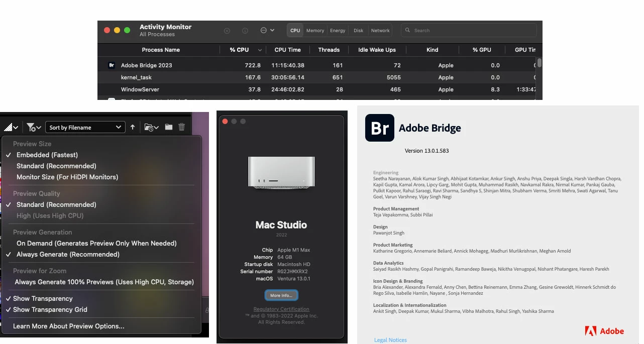Click the Apple M1 Max chip value
This screenshot has width=644, height=344.
tap(294, 250)
